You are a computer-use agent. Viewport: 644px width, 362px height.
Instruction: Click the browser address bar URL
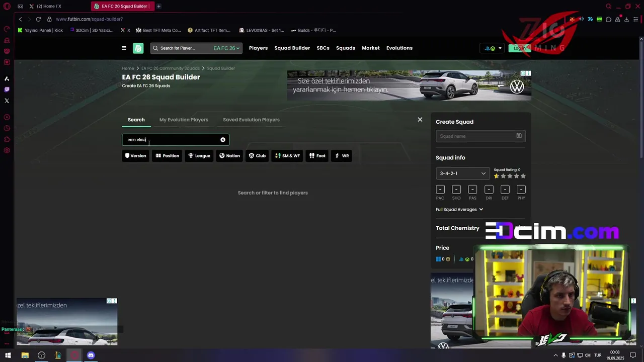tap(89, 19)
